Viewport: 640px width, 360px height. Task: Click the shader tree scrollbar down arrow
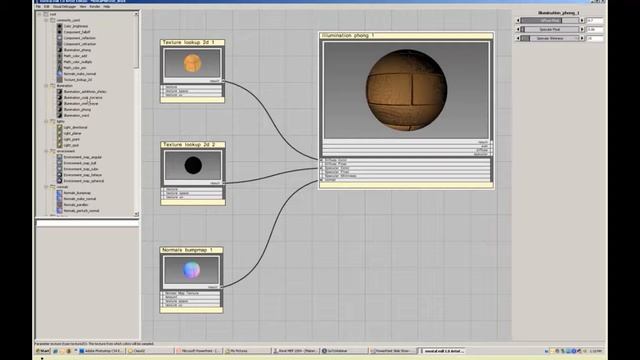click(x=136, y=214)
